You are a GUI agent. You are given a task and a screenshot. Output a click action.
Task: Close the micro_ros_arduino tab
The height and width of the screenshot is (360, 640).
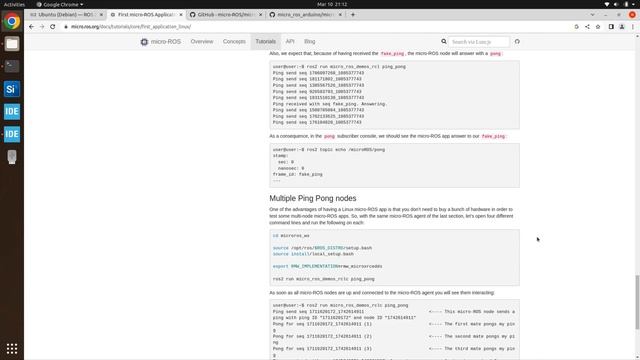point(340,15)
